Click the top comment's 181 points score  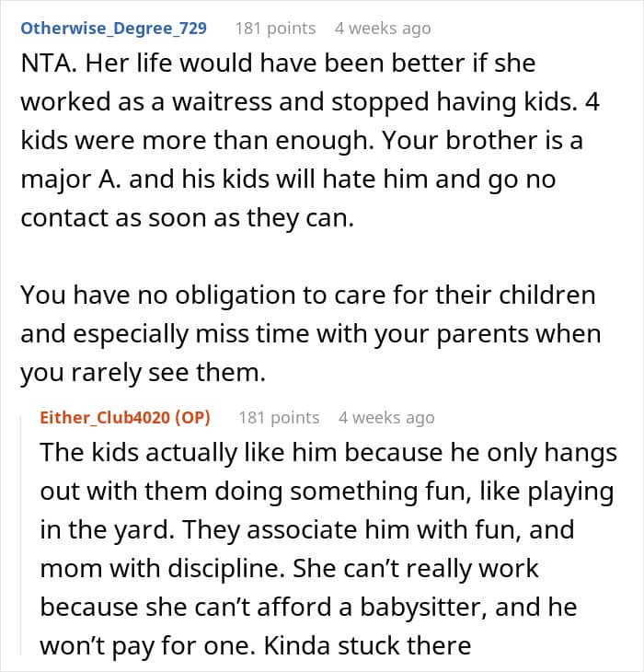tap(275, 28)
